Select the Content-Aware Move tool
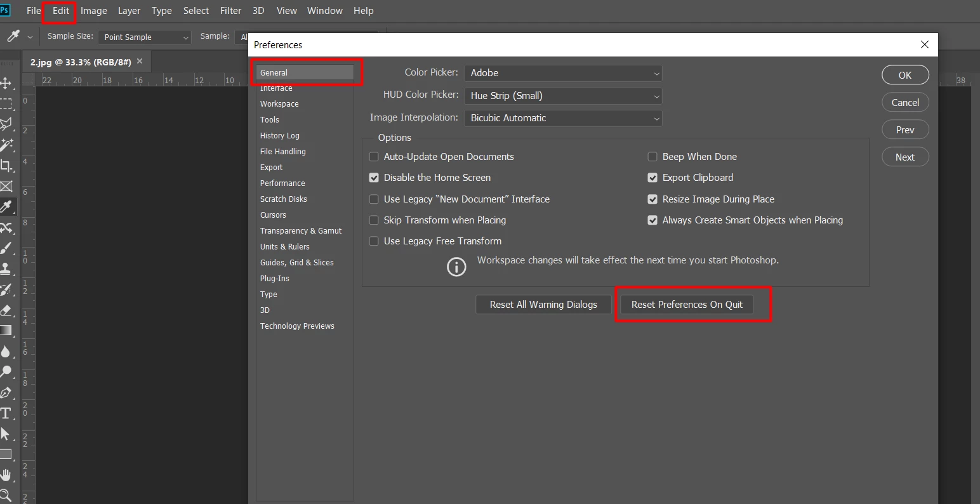Screen dimensions: 980x504 click(6, 227)
